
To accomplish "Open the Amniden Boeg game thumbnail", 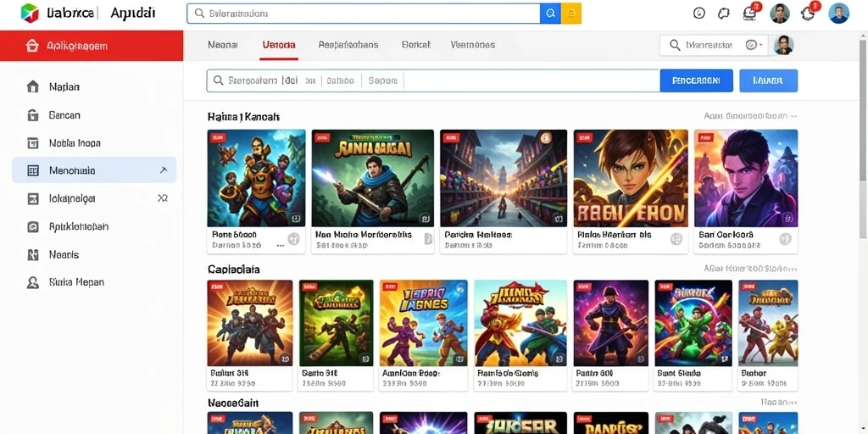I will coord(424,323).
